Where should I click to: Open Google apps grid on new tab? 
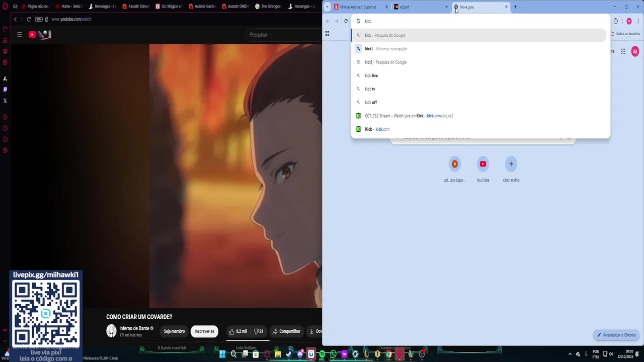tap(623, 51)
